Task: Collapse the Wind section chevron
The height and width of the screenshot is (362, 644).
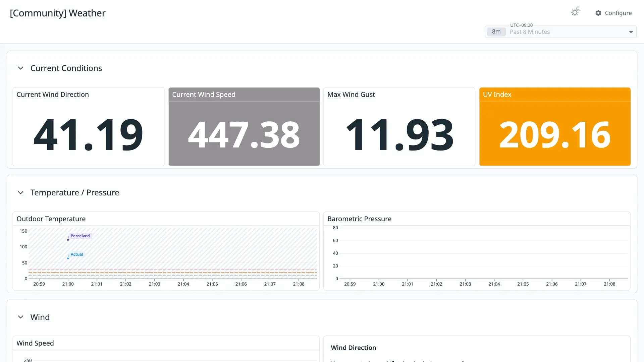Action: tap(20, 317)
